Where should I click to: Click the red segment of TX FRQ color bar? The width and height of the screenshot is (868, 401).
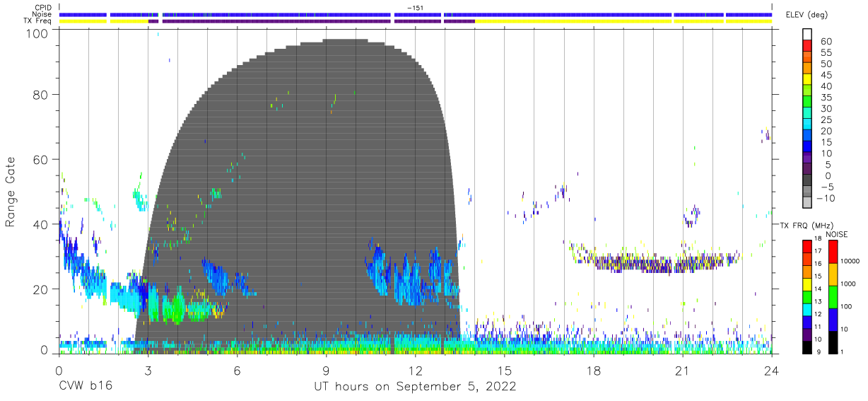coord(807,247)
